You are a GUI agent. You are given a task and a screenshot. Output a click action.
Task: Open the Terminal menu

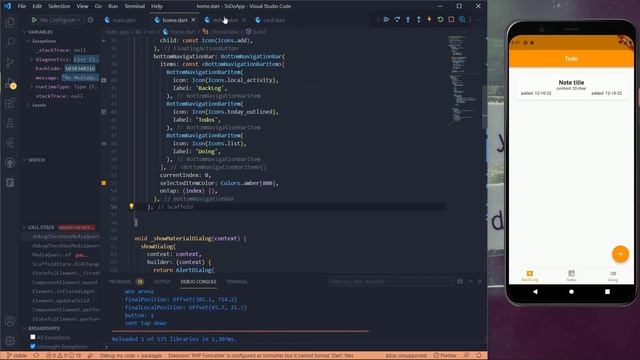(x=135, y=6)
